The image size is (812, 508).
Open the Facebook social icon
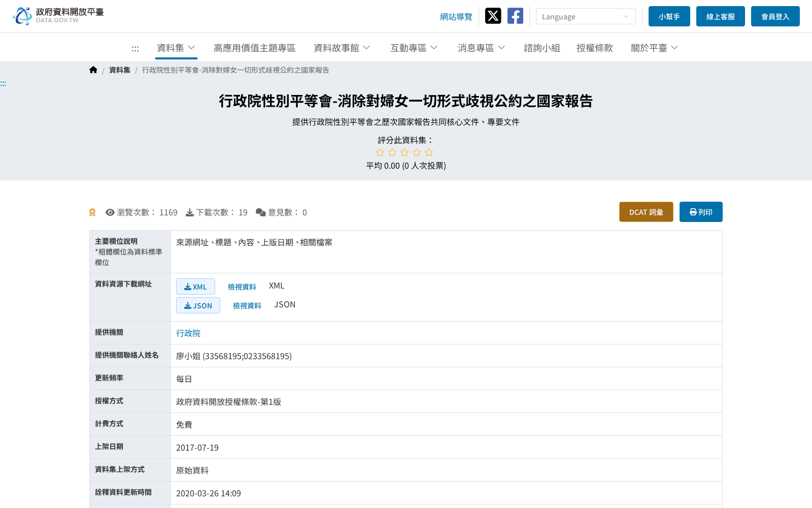(x=515, y=16)
